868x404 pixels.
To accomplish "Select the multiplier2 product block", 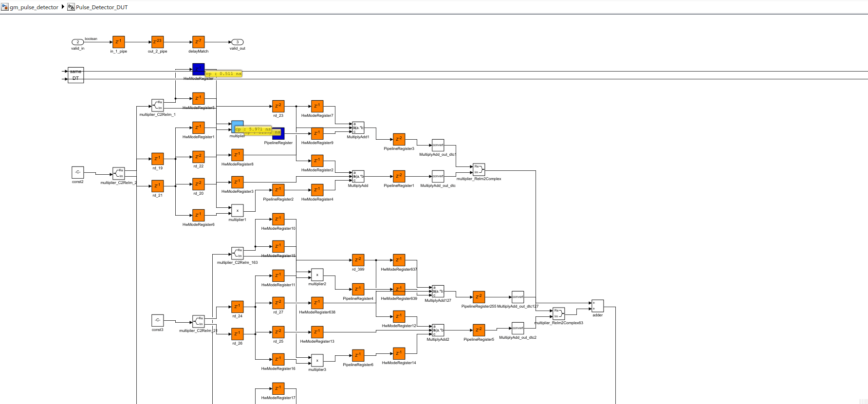I will [x=317, y=275].
